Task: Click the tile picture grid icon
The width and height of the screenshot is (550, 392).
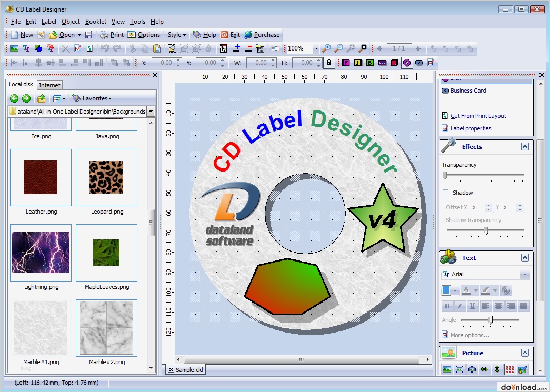Action: 509,369
